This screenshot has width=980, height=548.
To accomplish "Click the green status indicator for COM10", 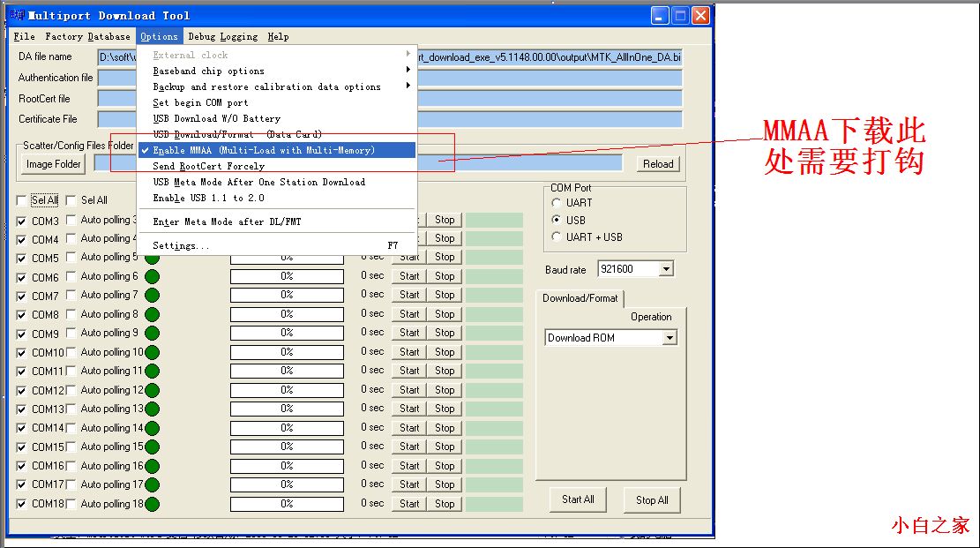I will click(152, 353).
